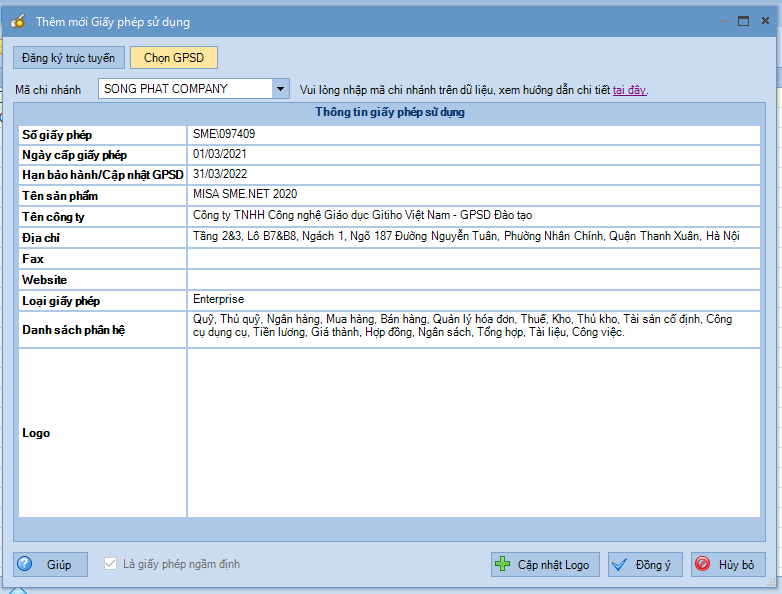Click the Tên công ty label
The height and width of the screenshot is (594, 782).
pyautogui.click(x=53, y=217)
